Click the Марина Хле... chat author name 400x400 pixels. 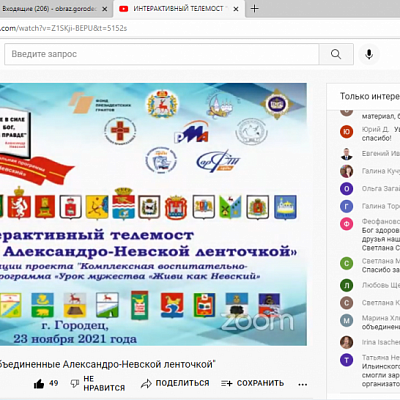point(381,318)
